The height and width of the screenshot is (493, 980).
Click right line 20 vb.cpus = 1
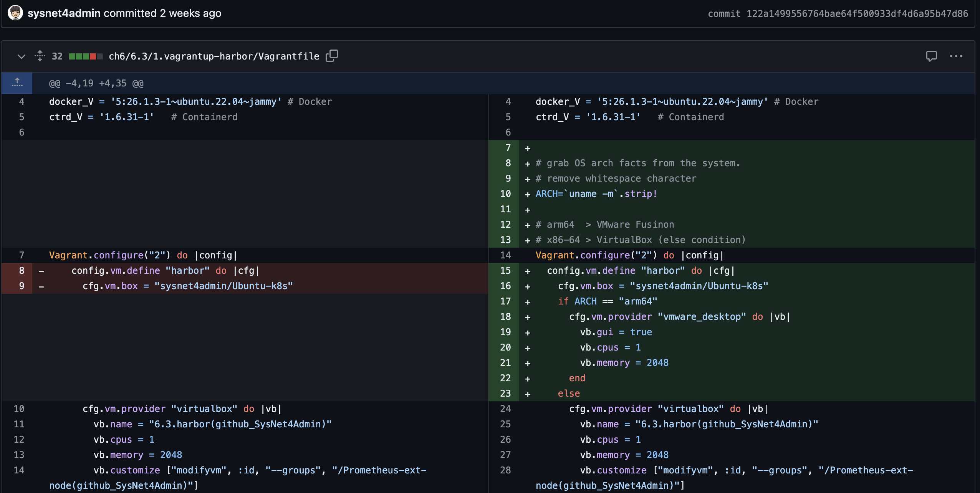point(611,347)
